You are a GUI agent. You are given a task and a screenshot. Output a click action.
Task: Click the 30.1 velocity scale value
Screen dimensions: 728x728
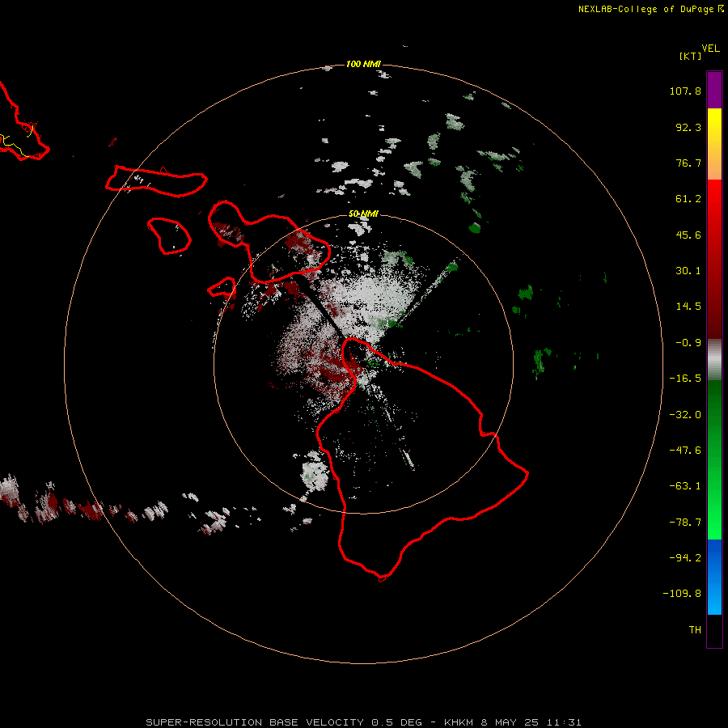688,271
